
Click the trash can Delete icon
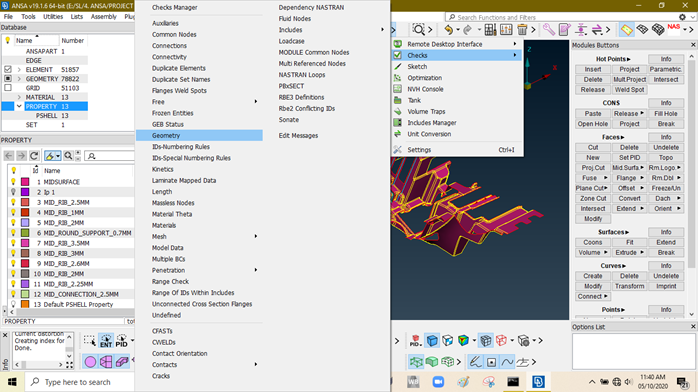pos(522,30)
